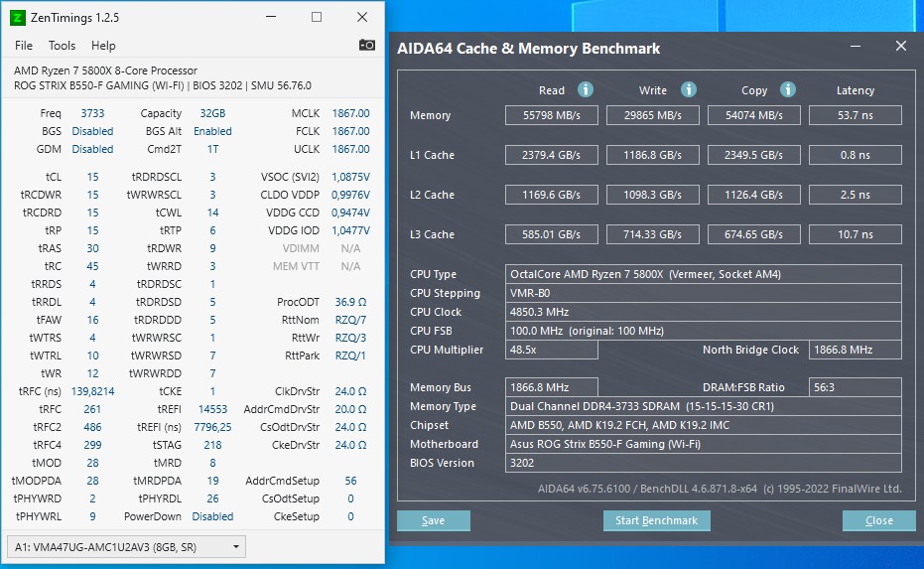Click the Memory Read 55798 MB/s field
Viewport: 924px width, 569px height.
pyautogui.click(x=552, y=115)
